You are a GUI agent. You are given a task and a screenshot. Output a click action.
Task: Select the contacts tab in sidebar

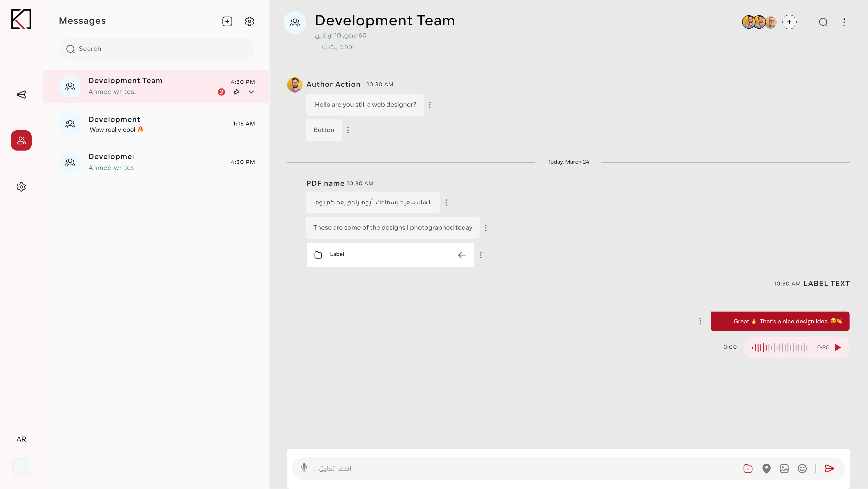coord(21,140)
